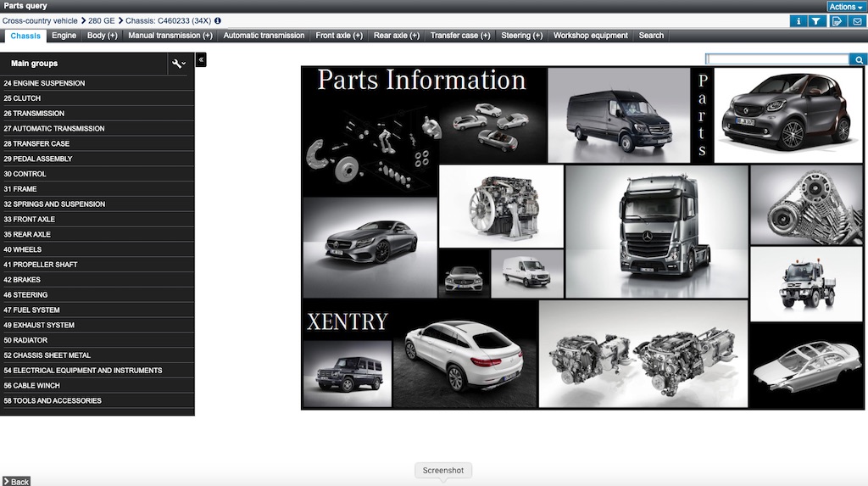The width and height of the screenshot is (868, 486).
Task: Select 42 BRAKES main group
Action: [22, 280]
